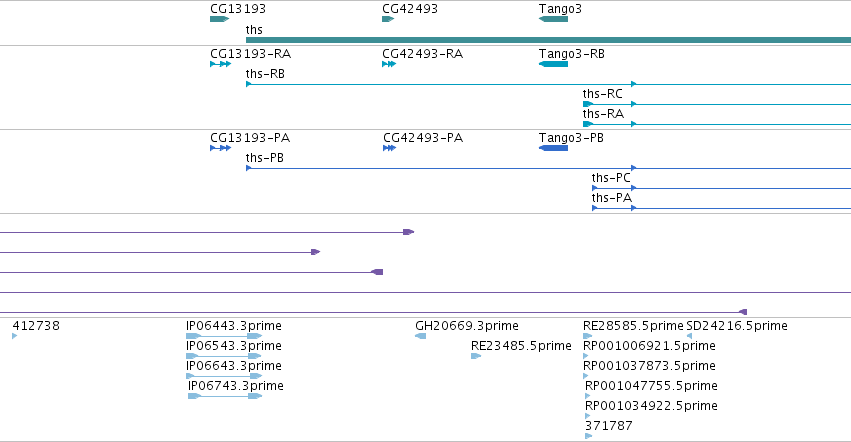Click the ths-PA label

(x=612, y=198)
